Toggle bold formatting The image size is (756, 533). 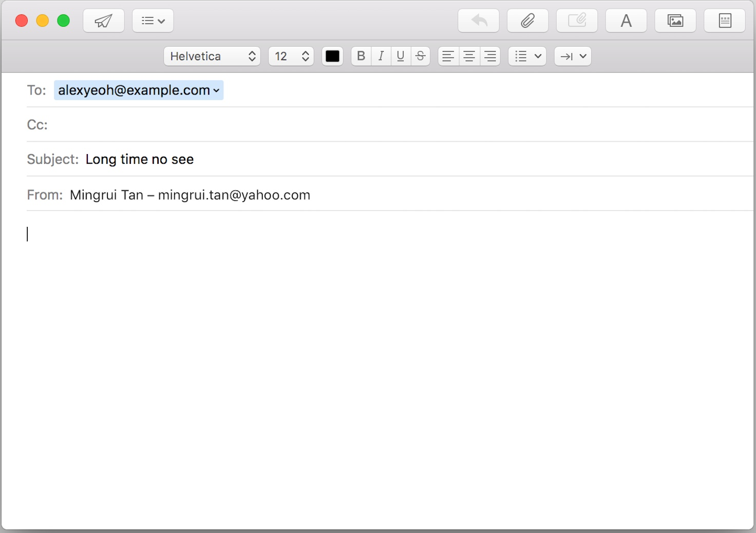(361, 56)
